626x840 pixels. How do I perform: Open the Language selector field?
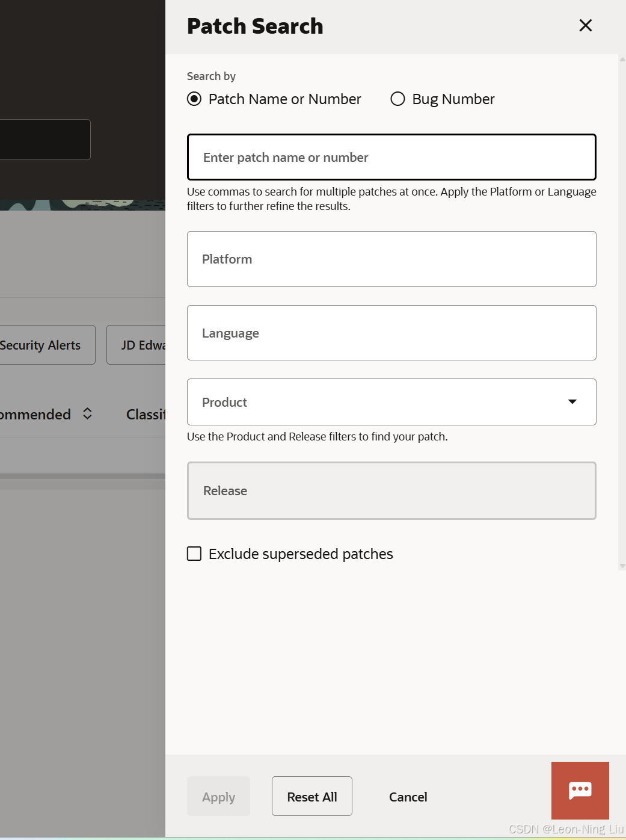[391, 333]
